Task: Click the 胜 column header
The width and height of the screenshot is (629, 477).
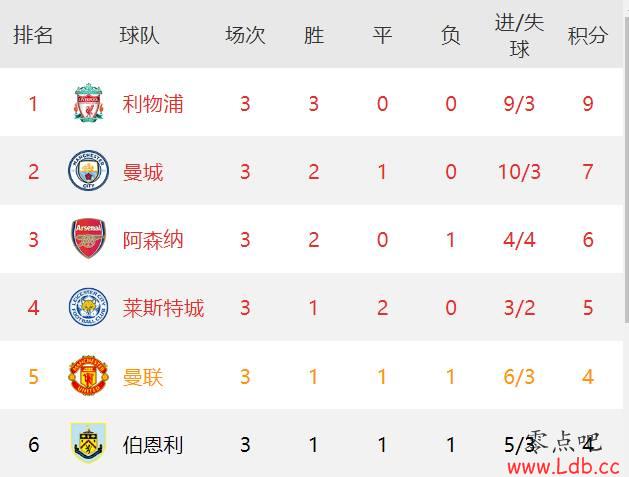Action: click(314, 35)
